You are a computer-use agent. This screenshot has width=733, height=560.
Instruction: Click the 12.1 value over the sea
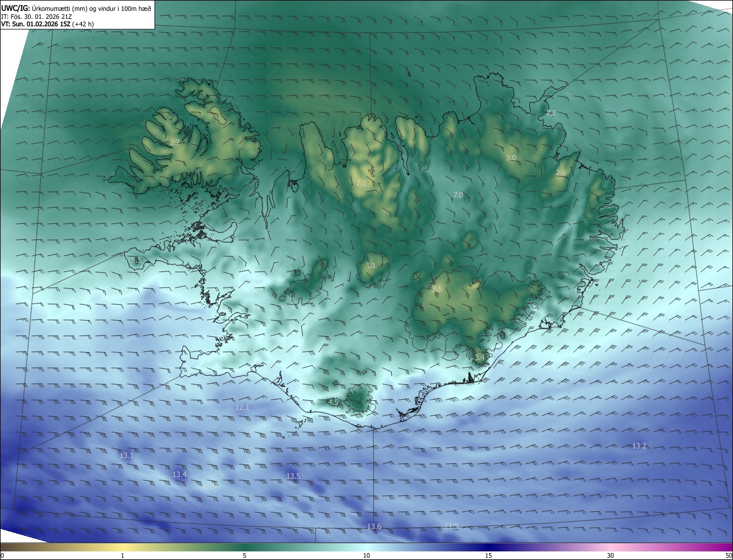[x=242, y=407]
